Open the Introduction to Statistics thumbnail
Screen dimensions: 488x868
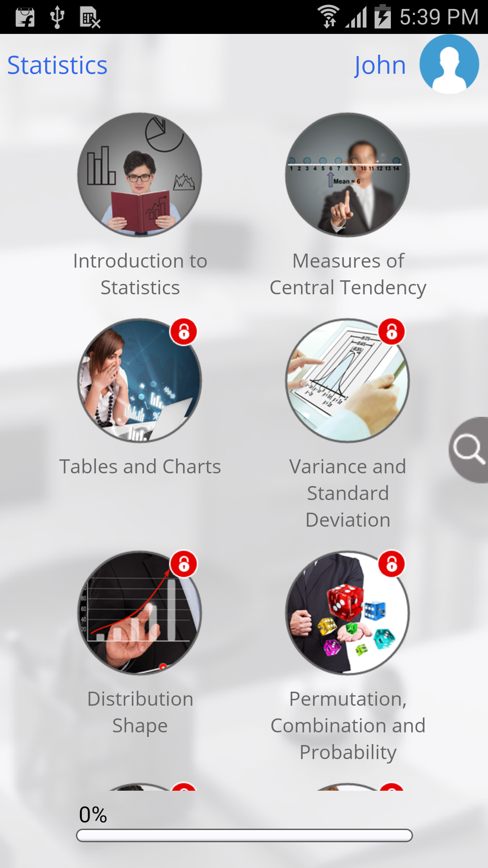click(140, 175)
